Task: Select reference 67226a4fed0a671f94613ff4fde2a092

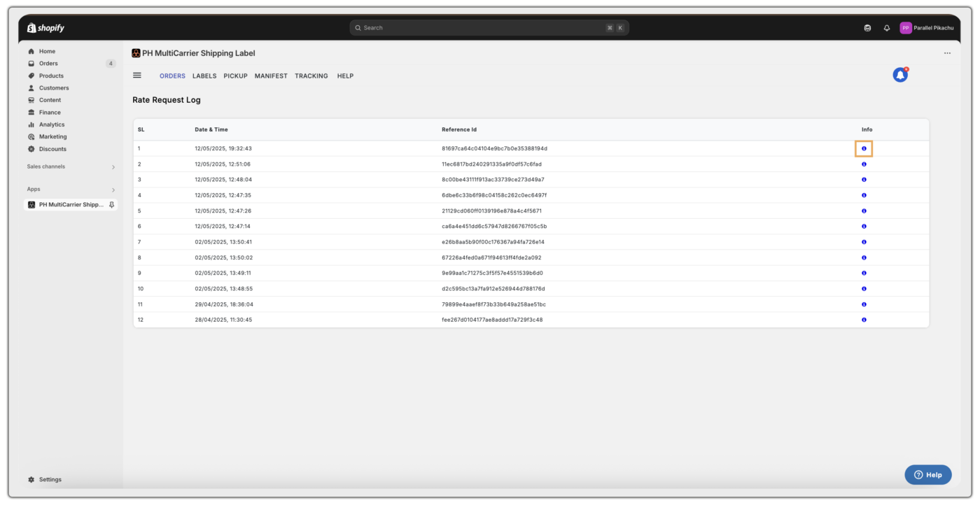Action: coord(491,257)
